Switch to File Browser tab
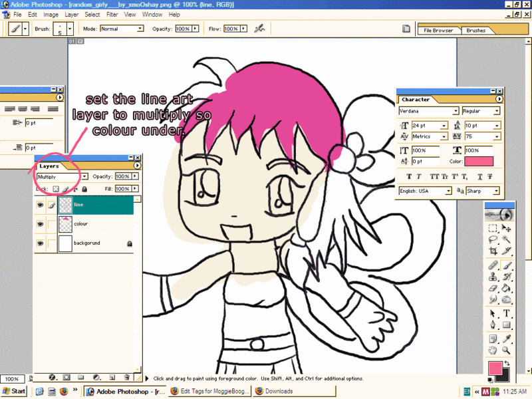532x399 pixels. [438, 31]
